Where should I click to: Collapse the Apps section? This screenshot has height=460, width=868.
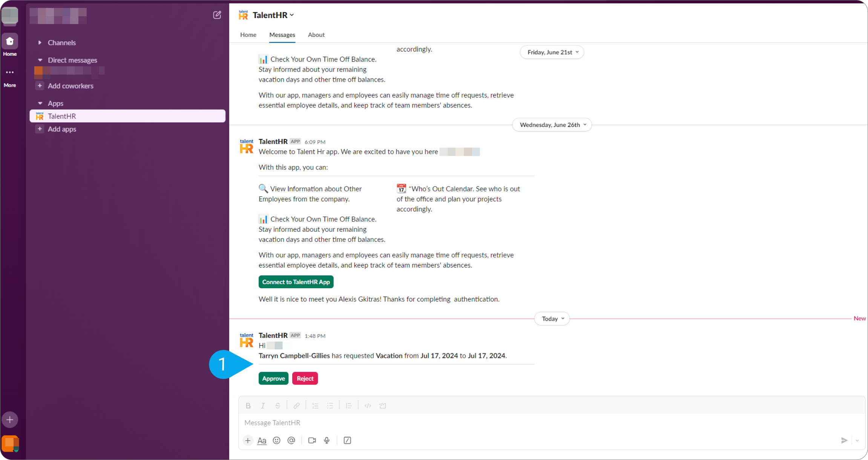(40, 103)
